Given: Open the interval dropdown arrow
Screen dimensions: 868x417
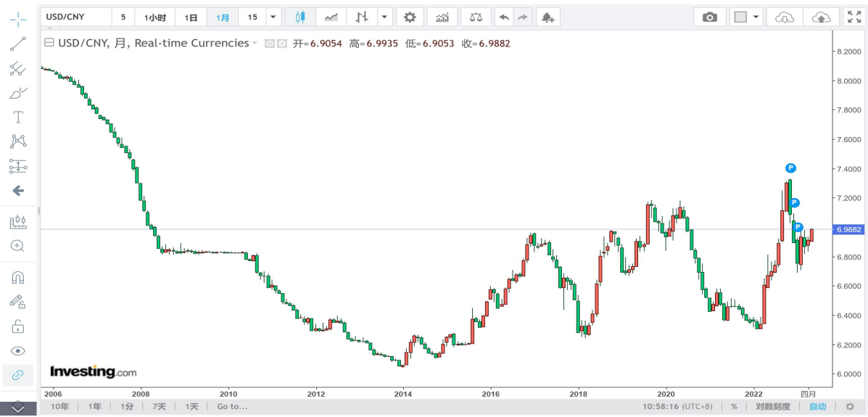Looking at the screenshot, I should click(x=273, y=17).
